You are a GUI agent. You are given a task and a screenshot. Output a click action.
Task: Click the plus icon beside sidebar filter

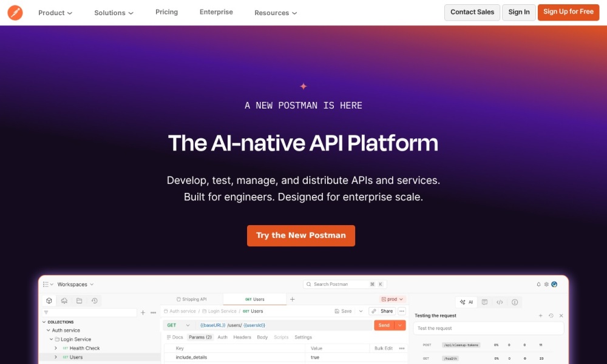point(143,312)
